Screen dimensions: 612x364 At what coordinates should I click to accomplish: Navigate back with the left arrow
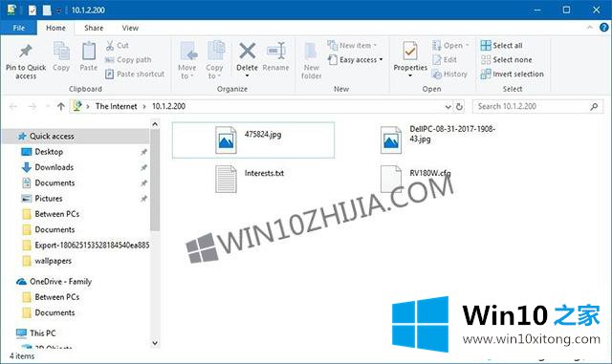click(x=12, y=106)
